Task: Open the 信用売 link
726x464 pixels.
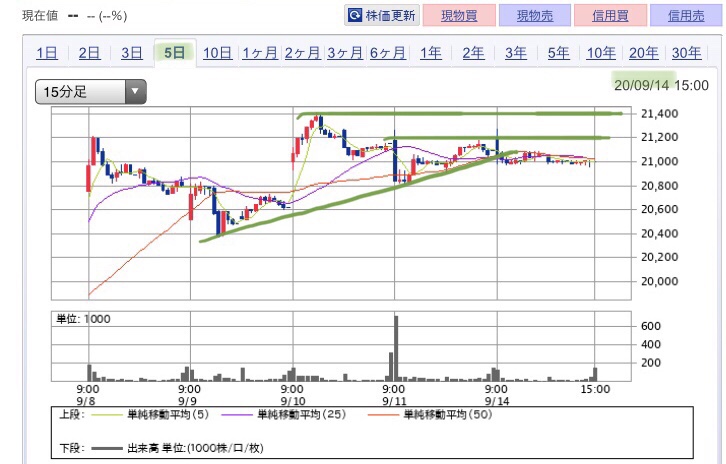Action: pyautogui.click(x=686, y=16)
